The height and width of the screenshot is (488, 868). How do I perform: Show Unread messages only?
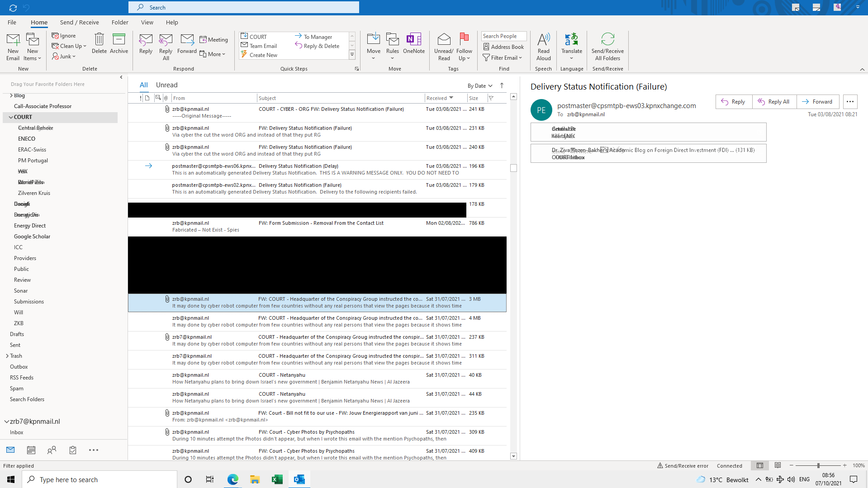coord(166,85)
